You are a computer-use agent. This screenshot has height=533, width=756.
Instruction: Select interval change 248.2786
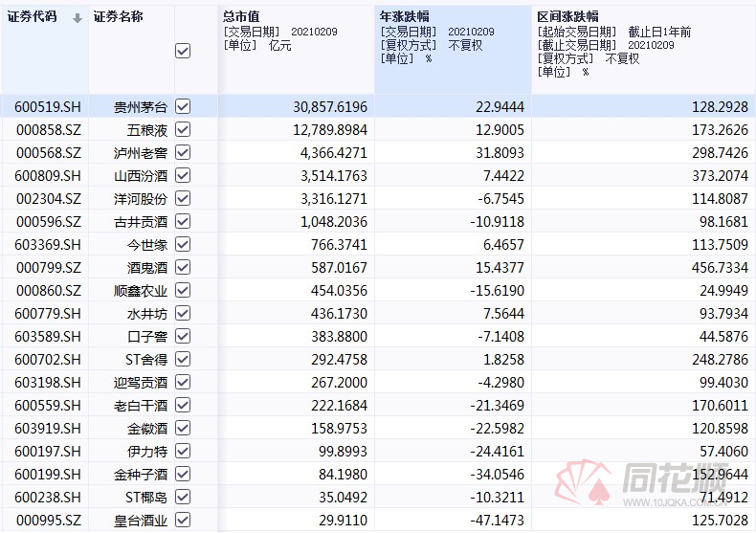tap(721, 360)
